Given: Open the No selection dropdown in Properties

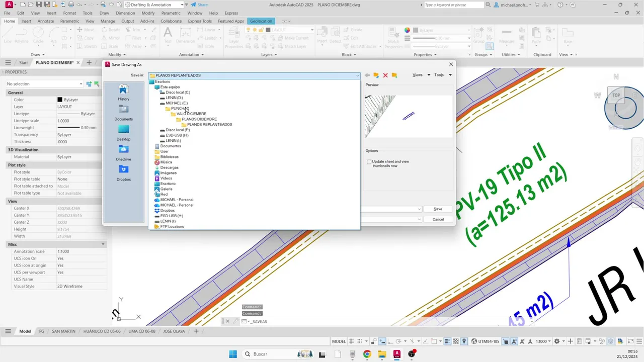Looking at the screenshot, I should click(x=44, y=84).
